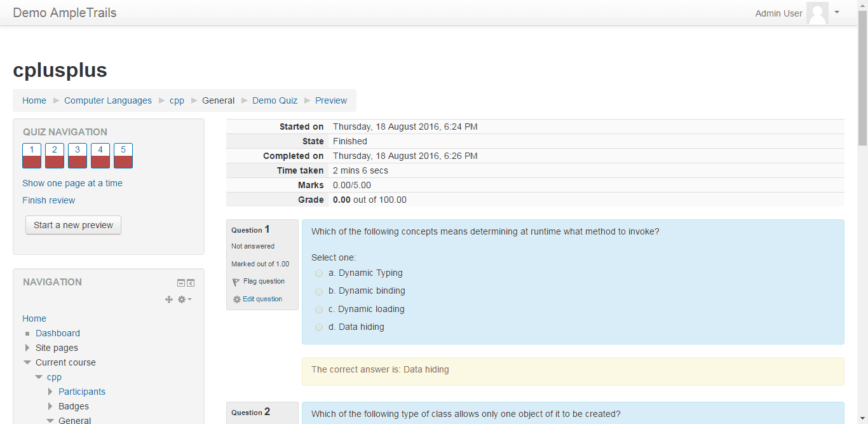Screen dimensions: 868x424
Task: Open Home in the Navigation tree
Action: point(34,318)
